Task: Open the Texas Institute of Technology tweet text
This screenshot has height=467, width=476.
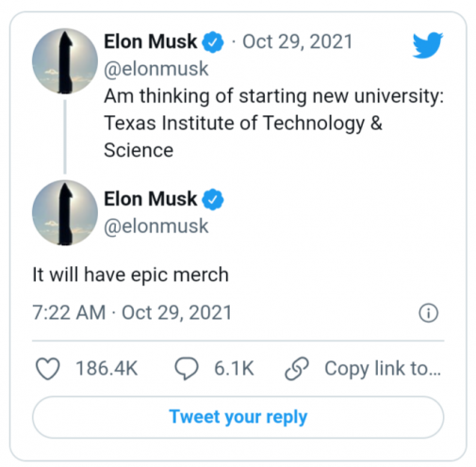Action: 273,123
